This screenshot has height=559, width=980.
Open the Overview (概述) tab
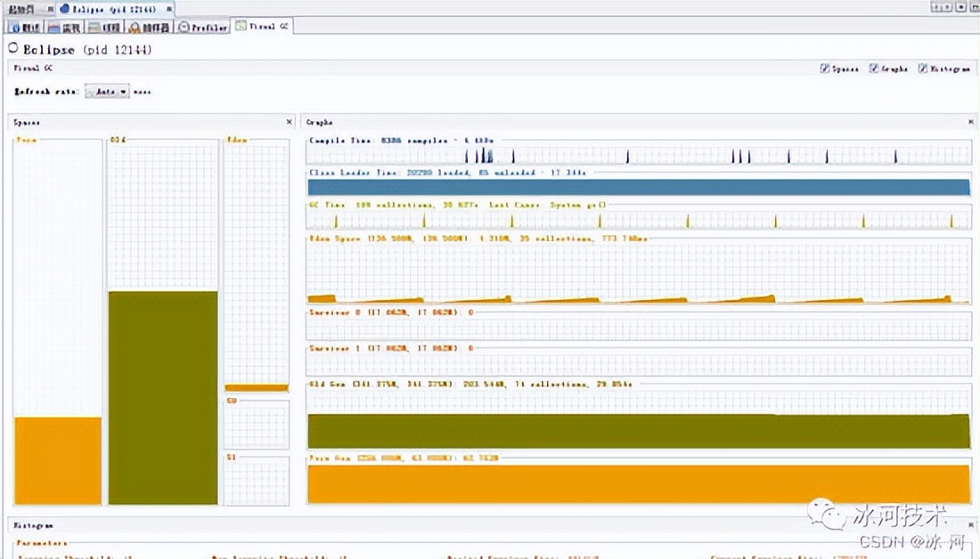pyautogui.click(x=25, y=28)
